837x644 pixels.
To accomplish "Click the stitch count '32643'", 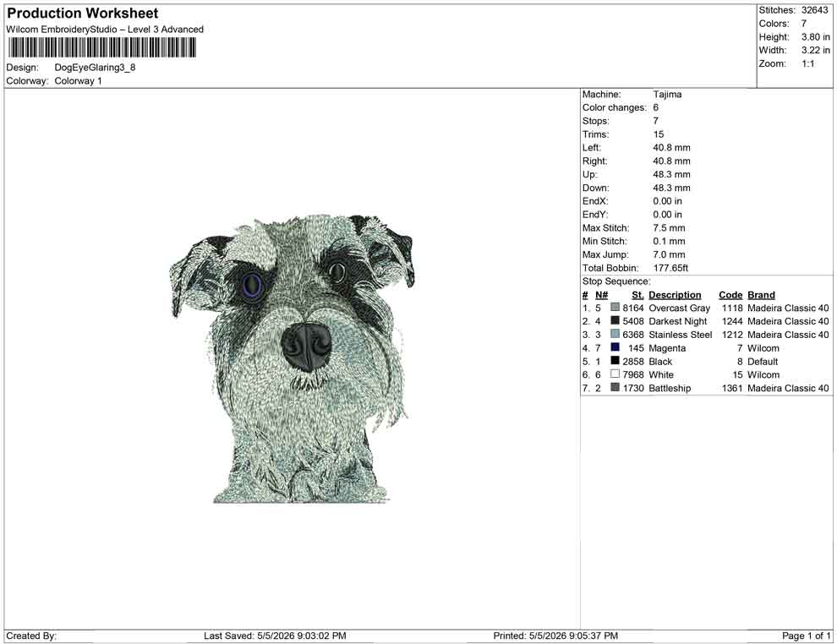I will pos(814,10).
